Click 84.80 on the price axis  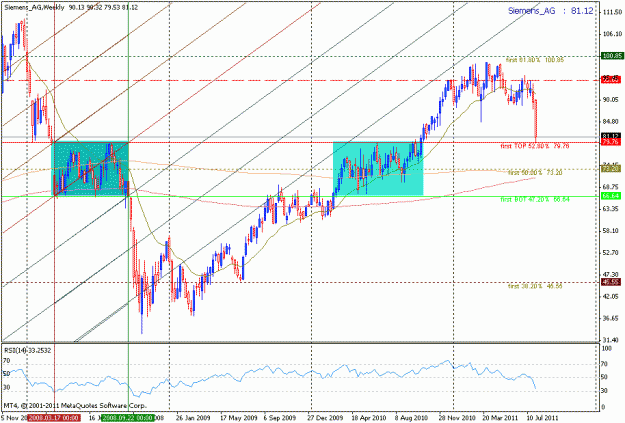(x=612, y=122)
